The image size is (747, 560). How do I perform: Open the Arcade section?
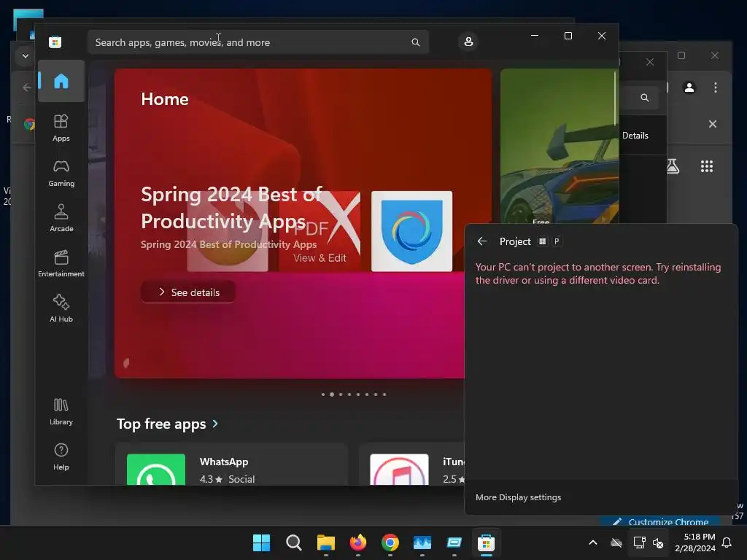click(x=61, y=218)
